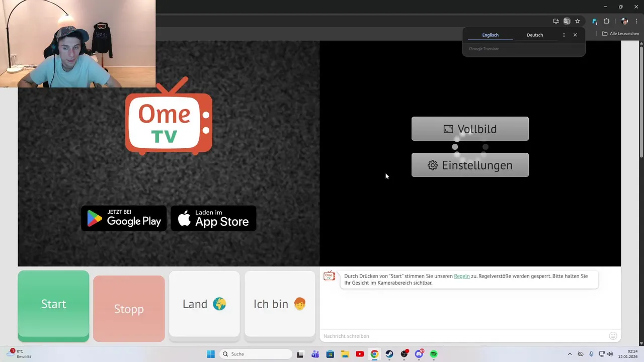This screenshot has width=644, height=362.
Task: Click the OmeTV logo
Action: tap(169, 116)
